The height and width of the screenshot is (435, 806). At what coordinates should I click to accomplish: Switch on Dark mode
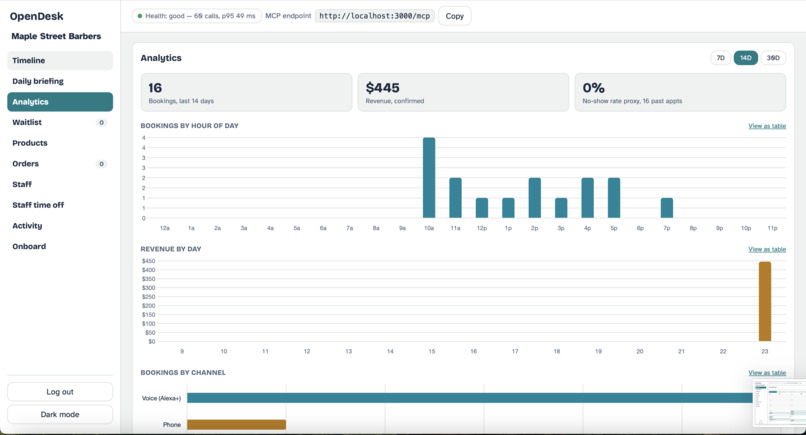[x=60, y=414]
